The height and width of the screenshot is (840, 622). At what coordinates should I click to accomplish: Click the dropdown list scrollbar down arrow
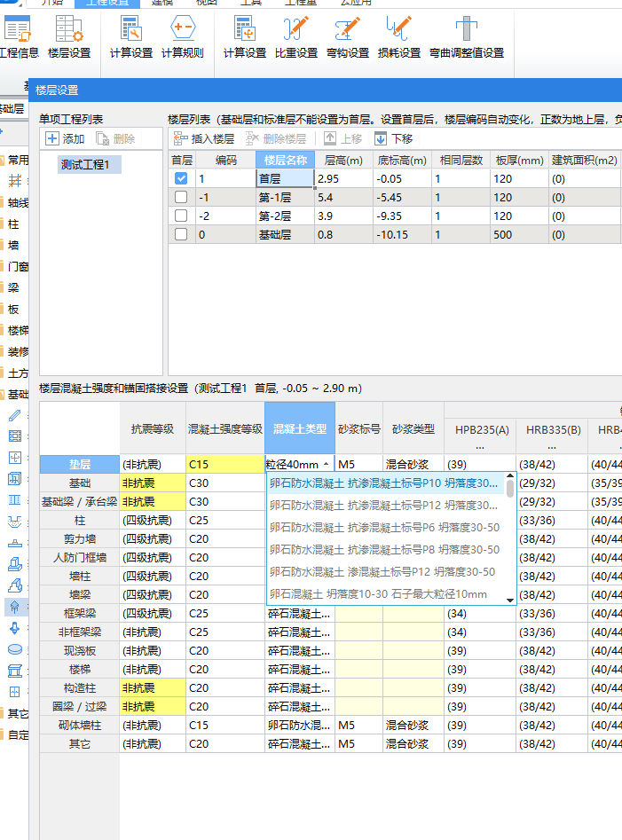click(510, 600)
